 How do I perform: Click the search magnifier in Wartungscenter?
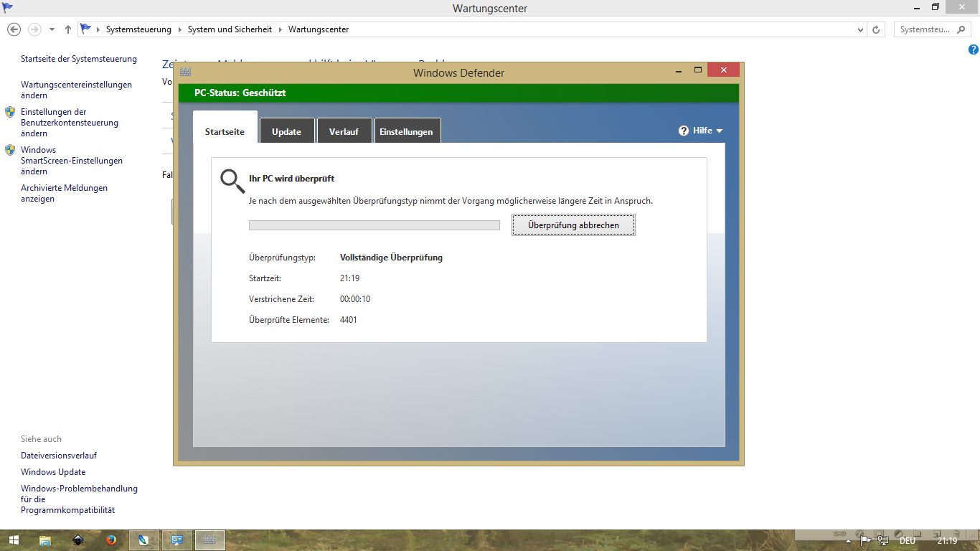point(962,29)
